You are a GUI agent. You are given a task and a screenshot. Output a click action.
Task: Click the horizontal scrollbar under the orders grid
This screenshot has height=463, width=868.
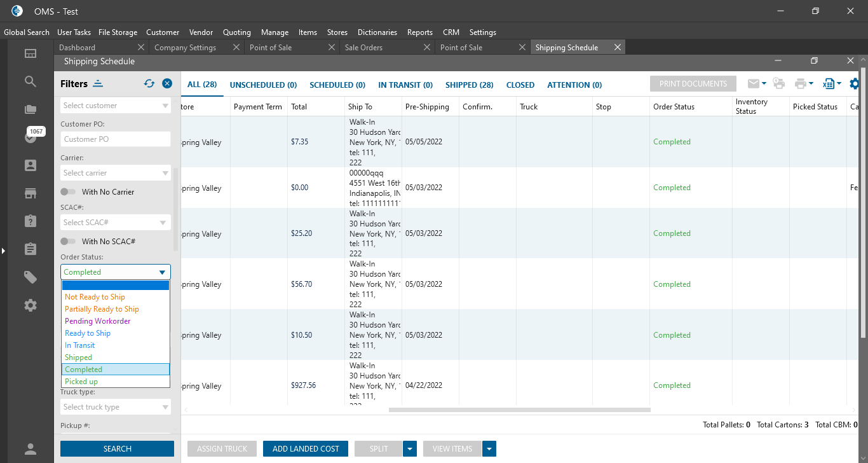click(520, 410)
